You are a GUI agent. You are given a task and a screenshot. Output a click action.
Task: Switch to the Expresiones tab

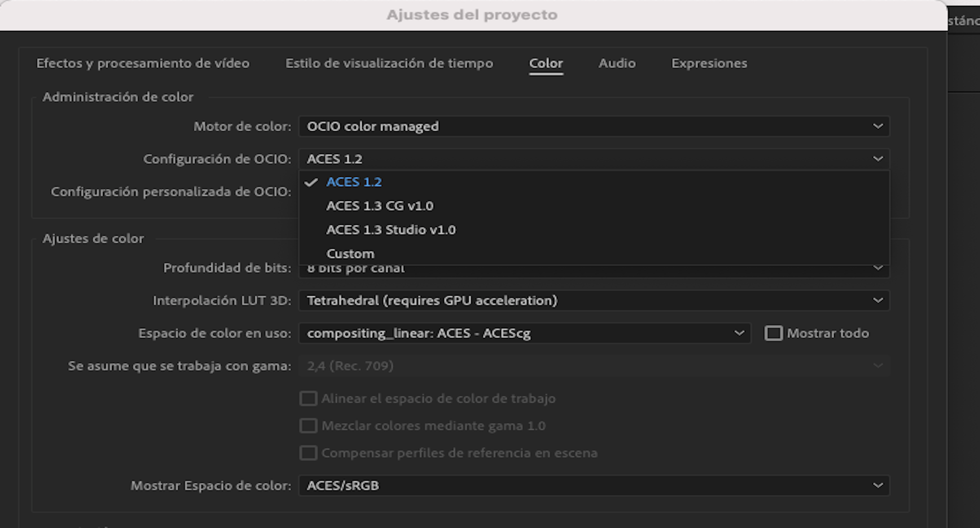point(709,63)
